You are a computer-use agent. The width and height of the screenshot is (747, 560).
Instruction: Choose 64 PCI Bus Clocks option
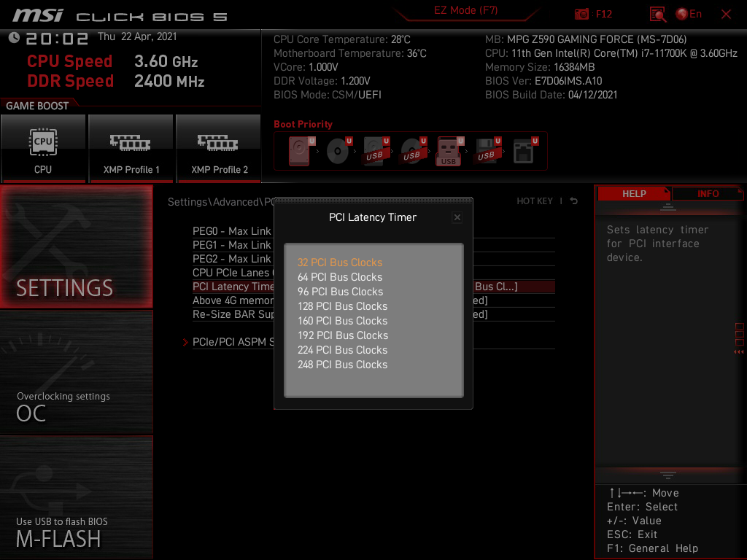[x=340, y=277]
